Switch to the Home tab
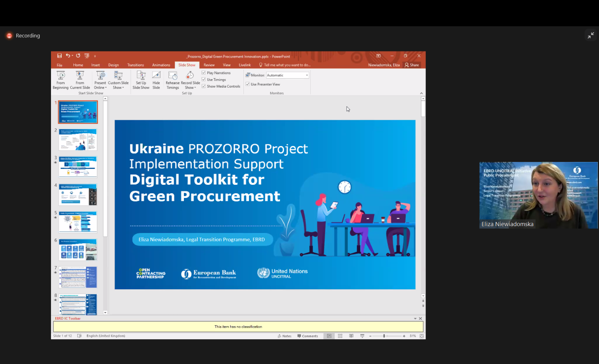 pos(78,65)
